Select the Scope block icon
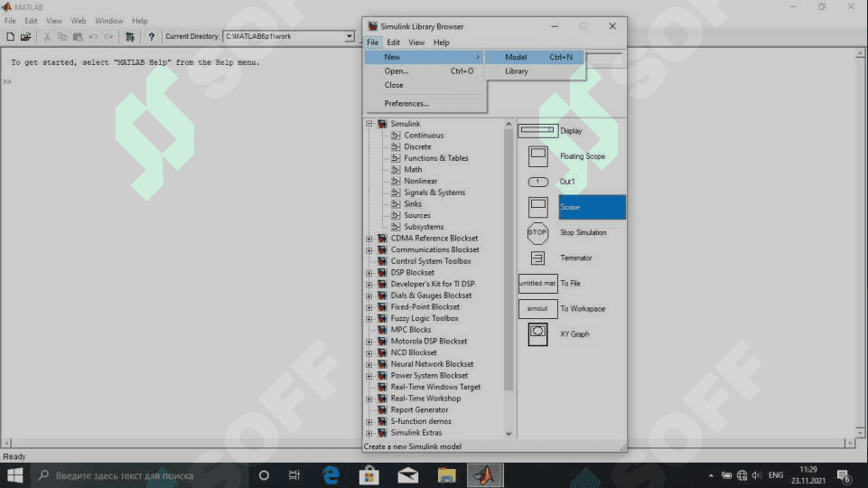868x488 pixels. tap(537, 207)
